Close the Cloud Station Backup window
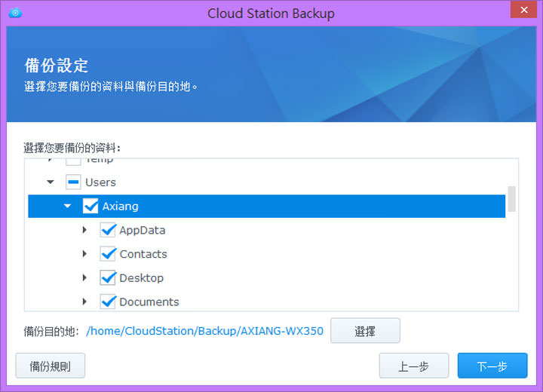The height and width of the screenshot is (392, 543). tap(523, 12)
